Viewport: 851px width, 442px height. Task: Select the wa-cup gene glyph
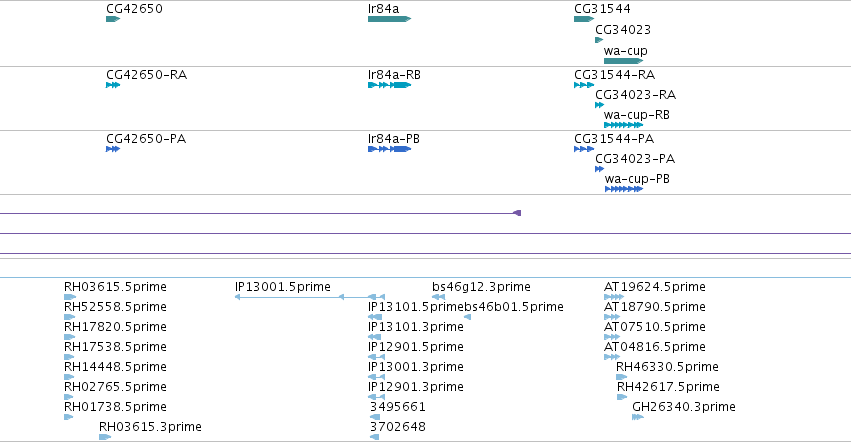624,61
